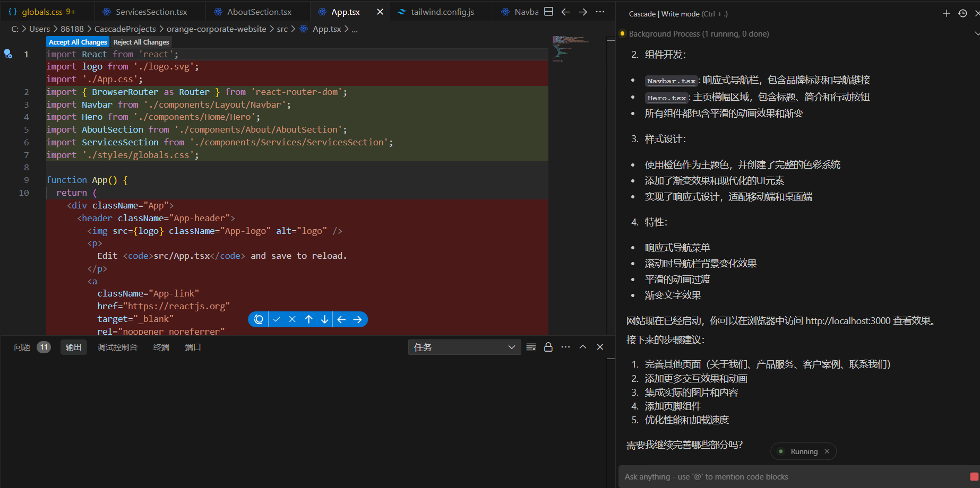Go back with the left arrow in tab bar
This screenshot has width=980, height=488.
pos(566,12)
